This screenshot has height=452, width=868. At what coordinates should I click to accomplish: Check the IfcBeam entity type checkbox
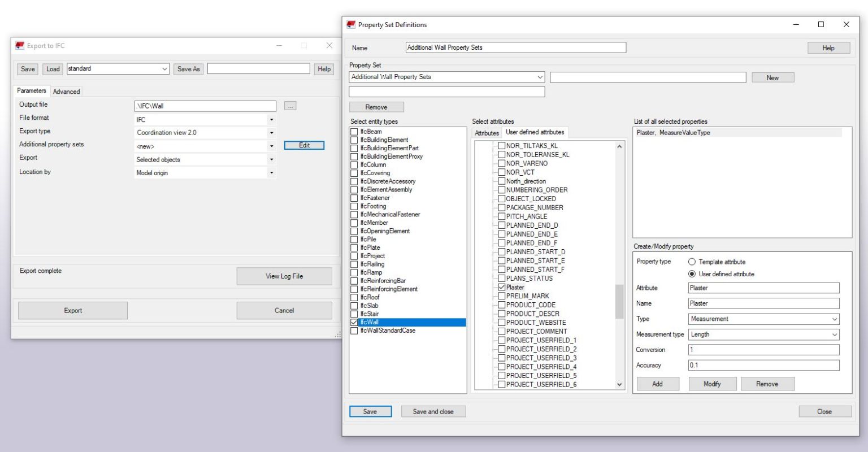pyautogui.click(x=354, y=131)
